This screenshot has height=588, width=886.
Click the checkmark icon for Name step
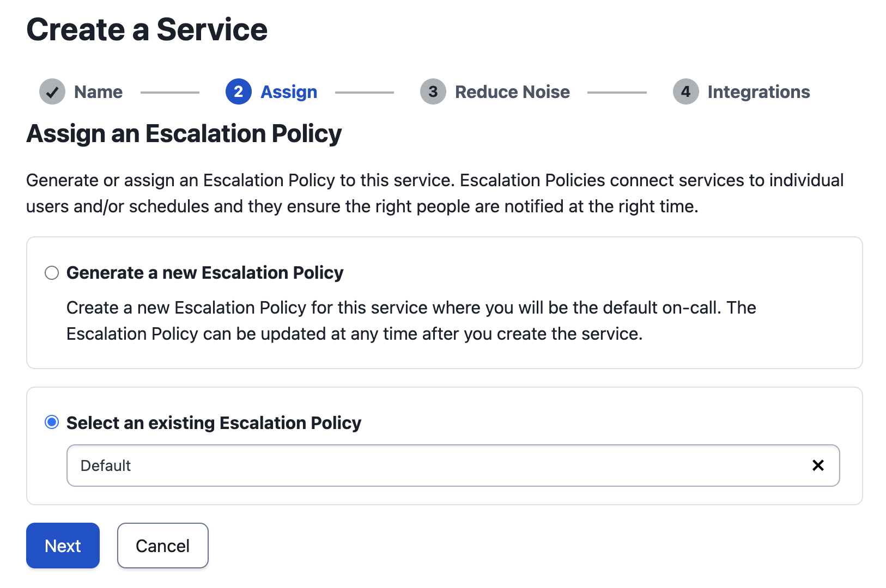point(52,91)
